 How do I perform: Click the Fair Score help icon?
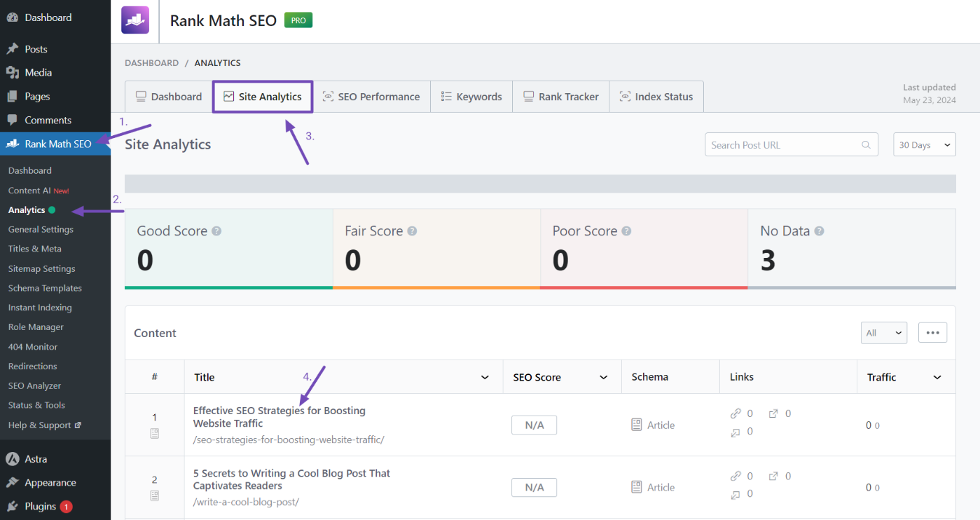(x=412, y=231)
